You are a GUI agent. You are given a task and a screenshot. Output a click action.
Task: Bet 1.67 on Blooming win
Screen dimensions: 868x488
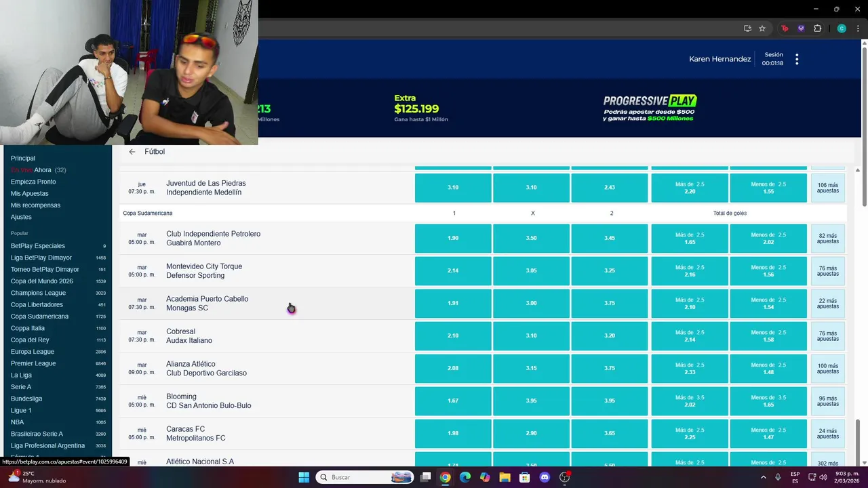[x=453, y=401]
